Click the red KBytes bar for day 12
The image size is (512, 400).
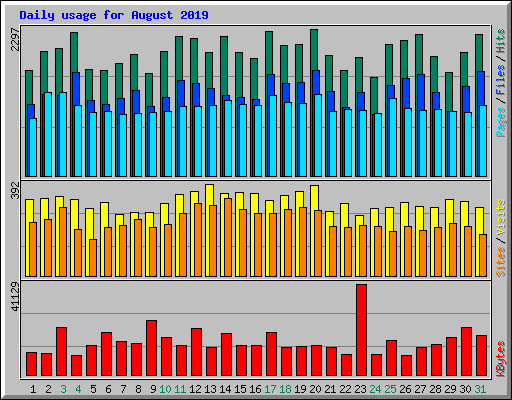tap(196, 352)
